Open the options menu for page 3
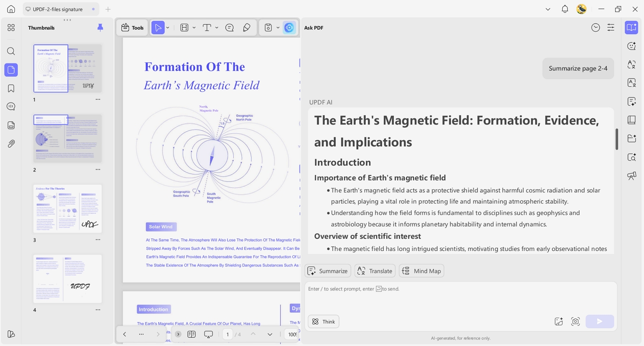This screenshot has width=644, height=346. pos(98,240)
